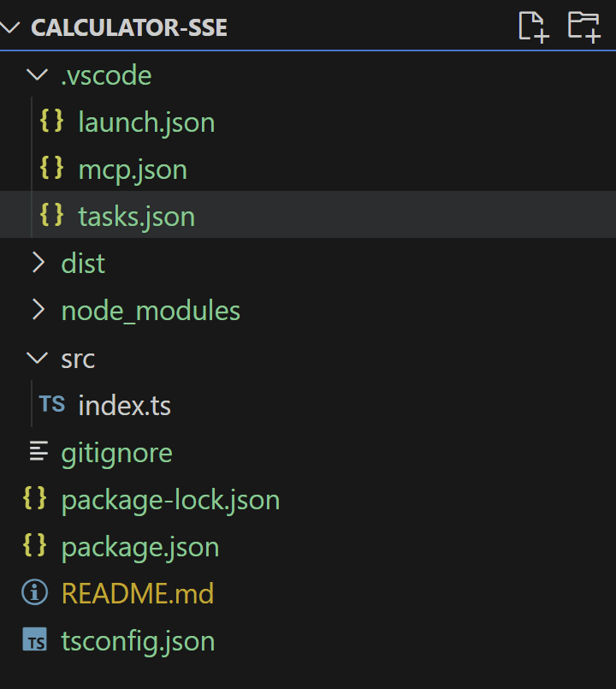Click the info icon beside README.md

coord(35,592)
